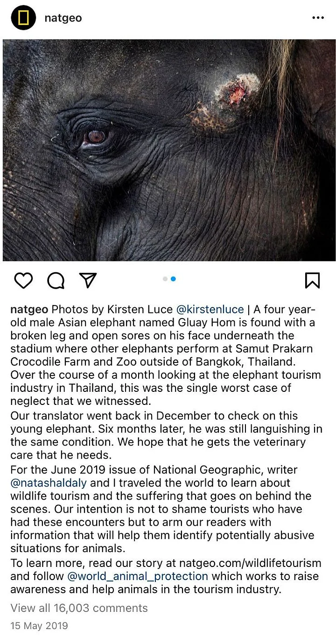Image resolution: width=336 pixels, height=644 pixels.
Task: Like the post with the heart icon
Action: pyautogui.click(x=23, y=280)
